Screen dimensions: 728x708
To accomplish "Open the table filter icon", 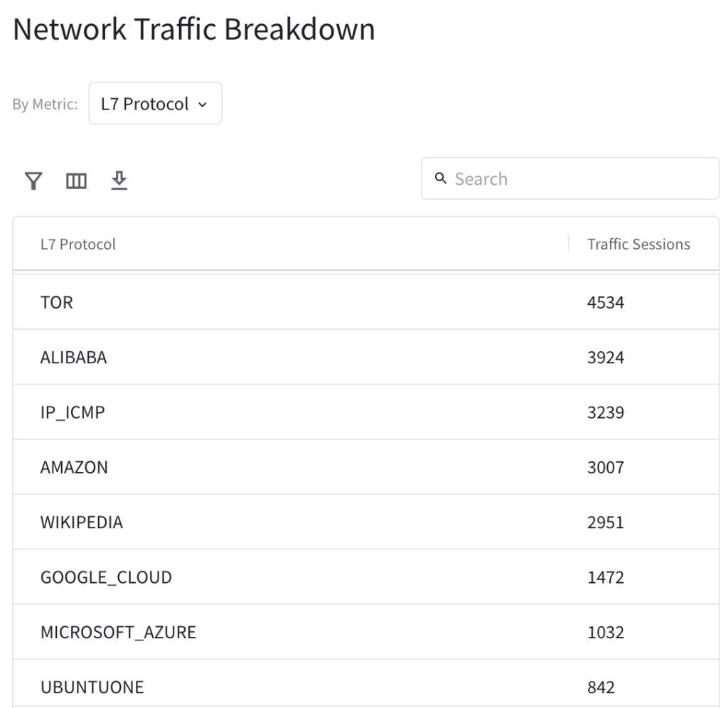I will tap(33, 181).
